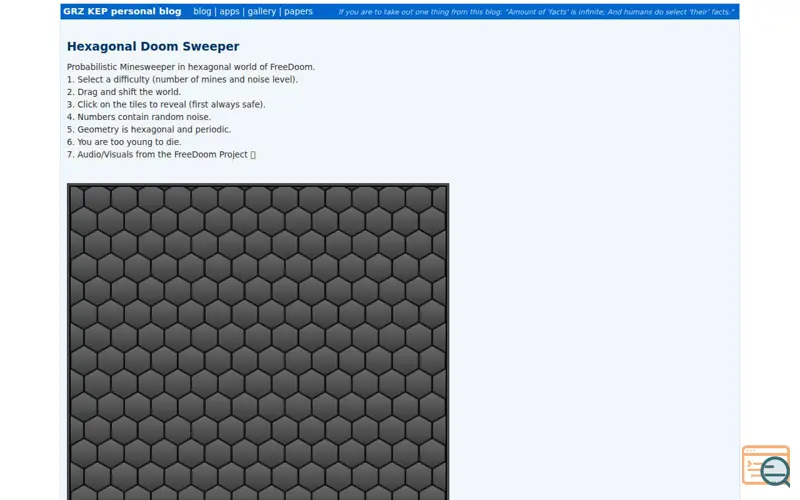Click the 'Hexagonal Doom Sweeper' heading
800x500 pixels.
coord(153,46)
